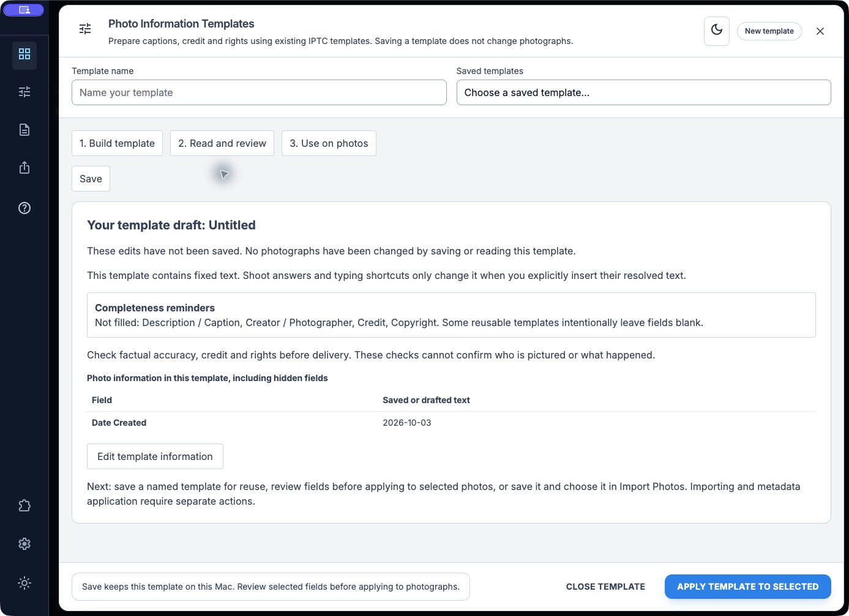Open the puzzle piece extensions icon
This screenshot has height=616, width=849.
tap(24, 506)
